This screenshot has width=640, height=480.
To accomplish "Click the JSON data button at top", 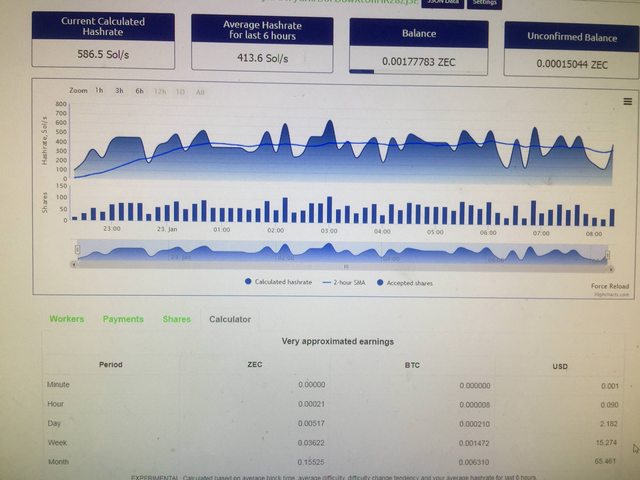I will point(443,3).
